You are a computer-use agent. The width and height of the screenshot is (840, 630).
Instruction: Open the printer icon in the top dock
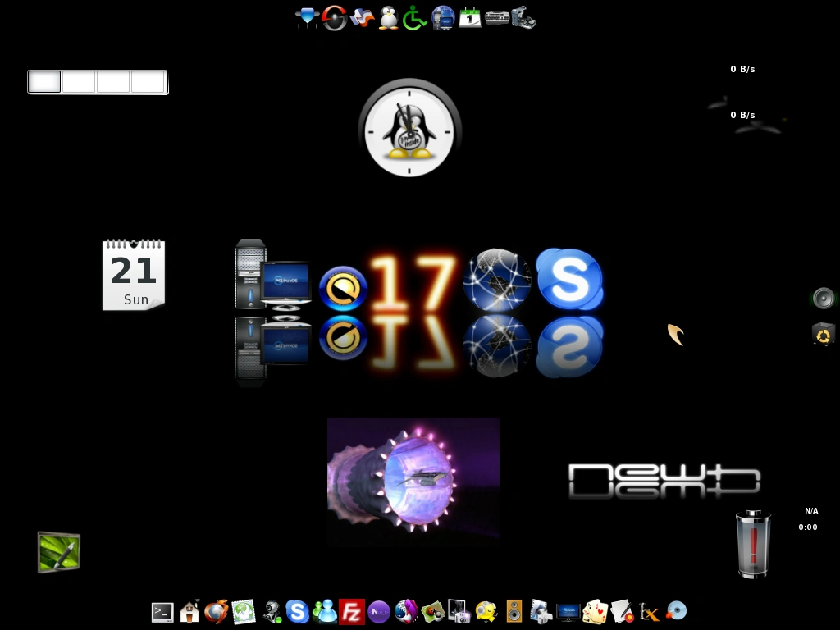coord(523,17)
